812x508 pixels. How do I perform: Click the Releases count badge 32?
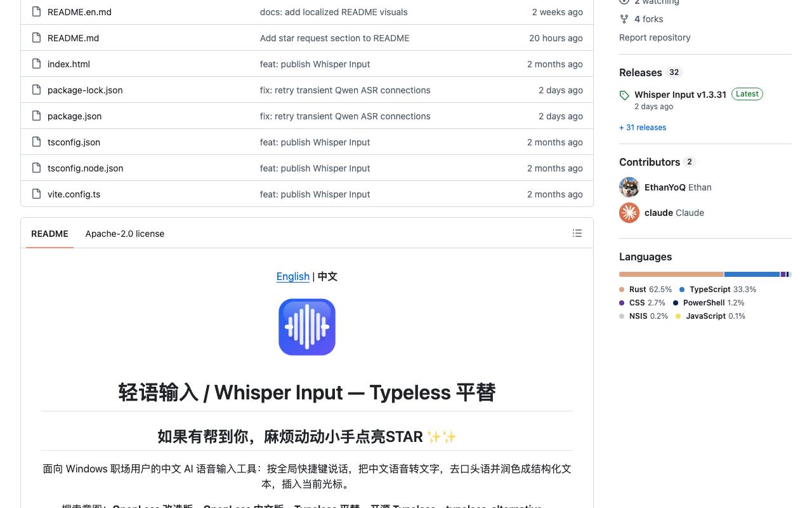click(674, 72)
